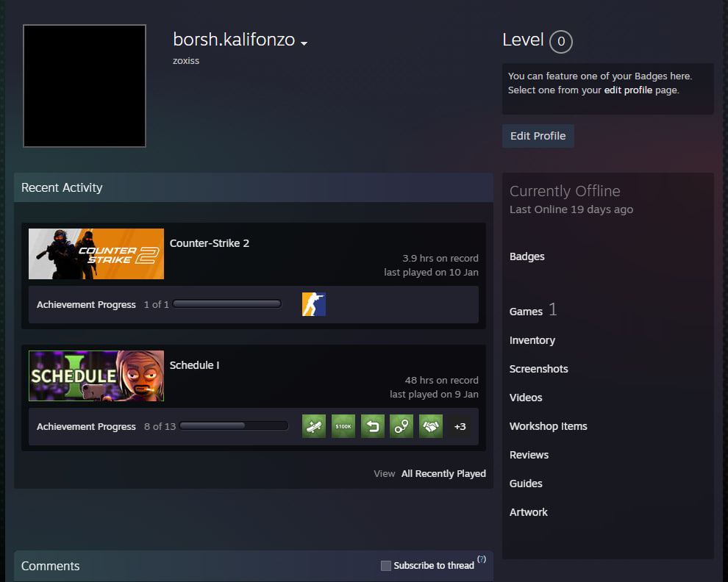
Task: Open the Badges section link
Action: 527,256
